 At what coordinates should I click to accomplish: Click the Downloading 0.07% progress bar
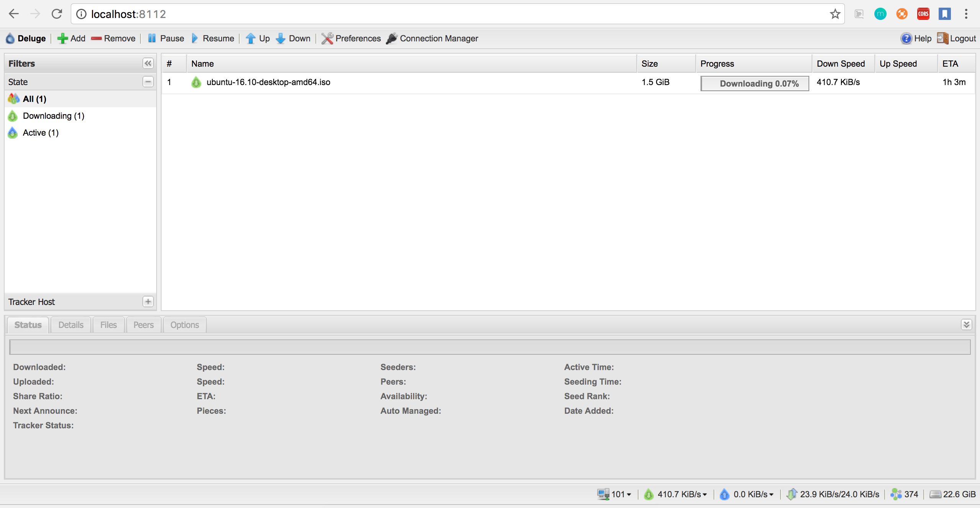coord(754,84)
